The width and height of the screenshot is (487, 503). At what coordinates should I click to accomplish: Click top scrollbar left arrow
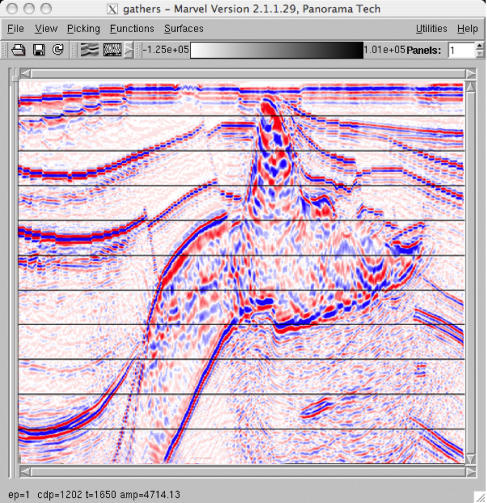[x=25, y=74]
